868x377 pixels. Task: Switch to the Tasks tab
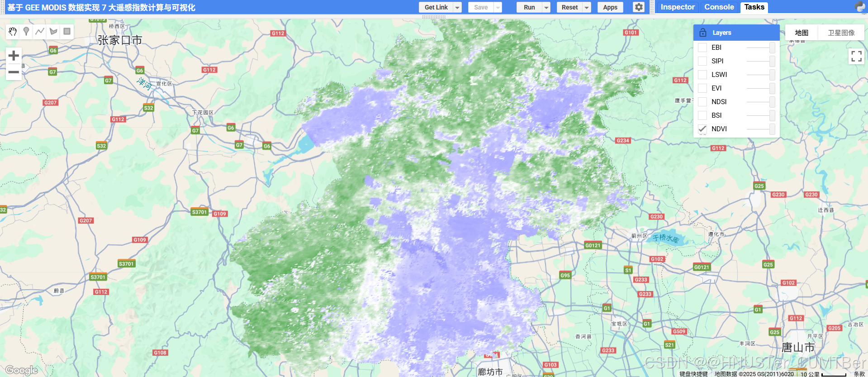pyautogui.click(x=754, y=7)
